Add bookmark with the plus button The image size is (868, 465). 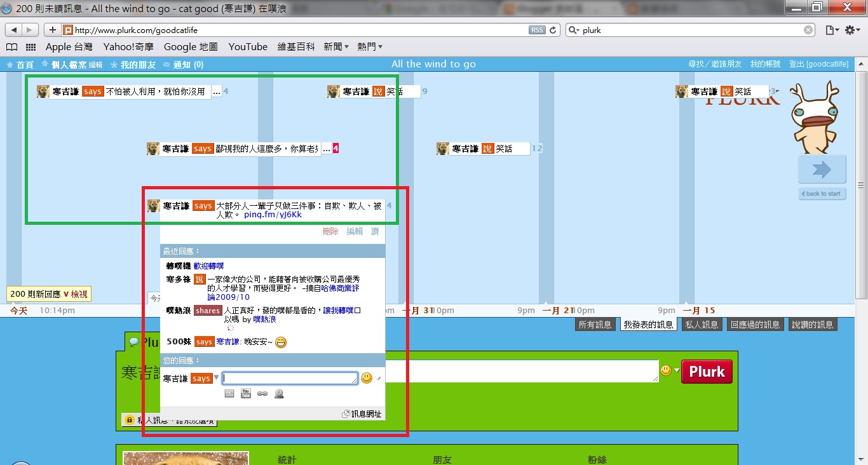coord(52,30)
